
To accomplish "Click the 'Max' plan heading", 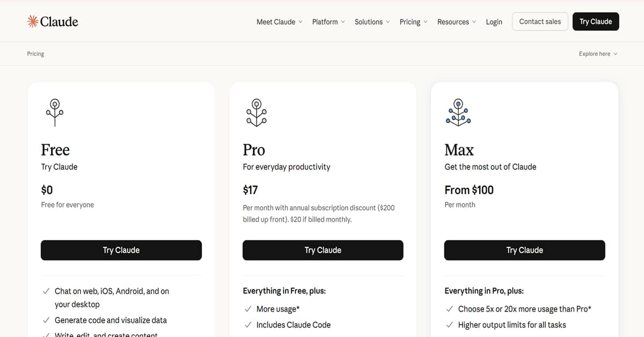I will coord(459,150).
